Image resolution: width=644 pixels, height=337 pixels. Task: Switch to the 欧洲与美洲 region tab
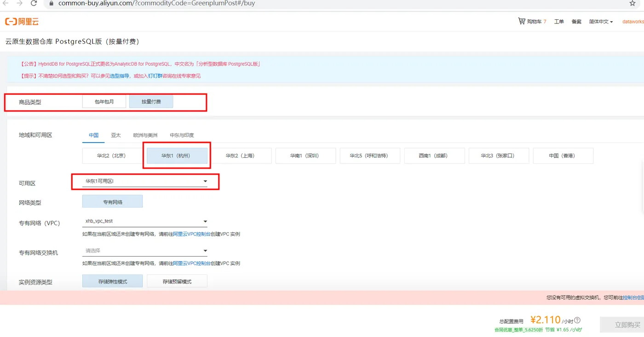pos(145,135)
